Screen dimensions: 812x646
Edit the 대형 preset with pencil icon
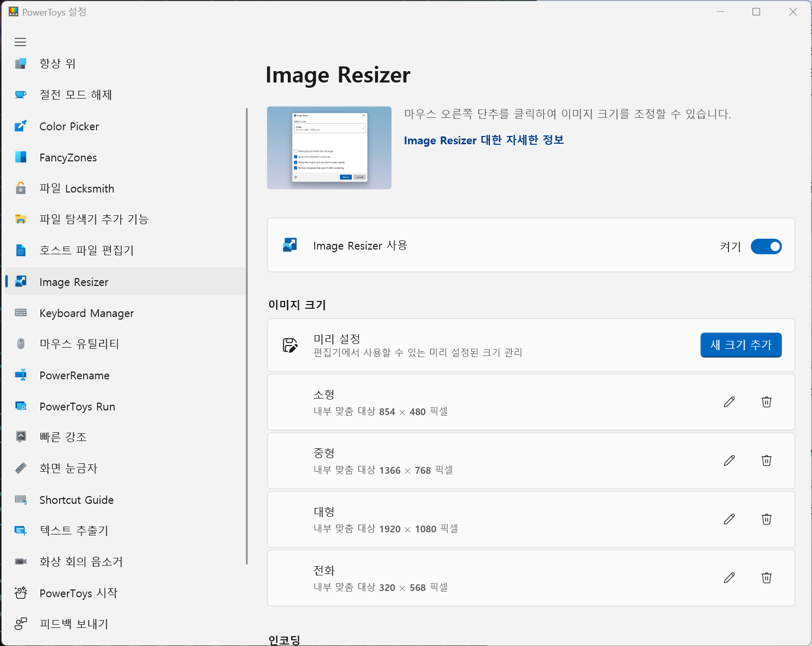pos(729,519)
